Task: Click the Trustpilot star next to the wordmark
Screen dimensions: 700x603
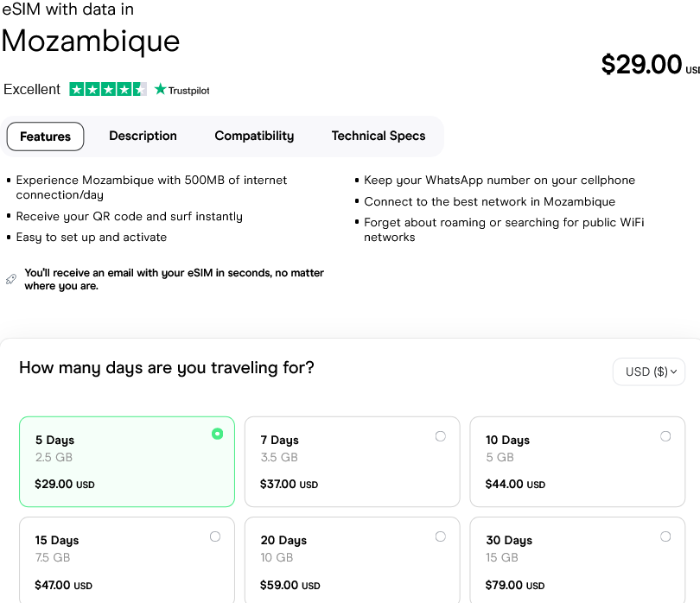Action: click(x=161, y=89)
